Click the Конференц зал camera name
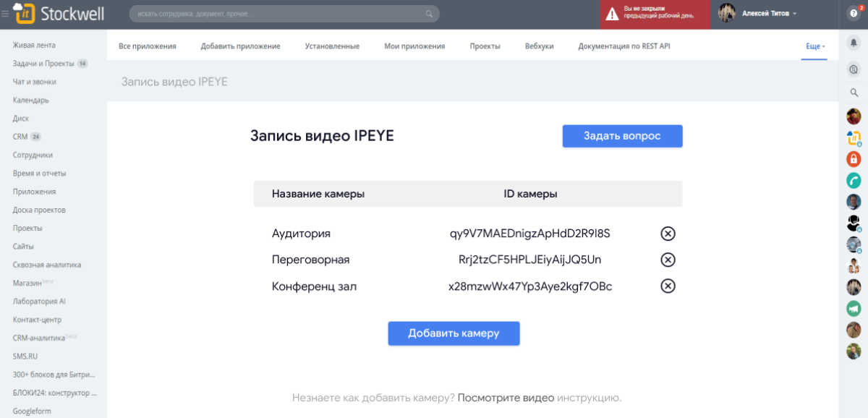The height and width of the screenshot is (418, 868). pos(315,286)
